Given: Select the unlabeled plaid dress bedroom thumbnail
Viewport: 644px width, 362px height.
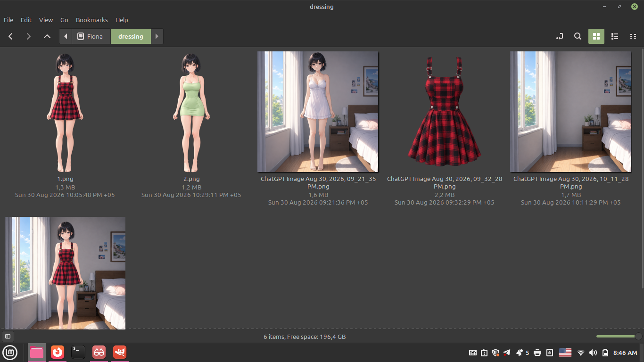Looking at the screenshot, I should point(65,273).
